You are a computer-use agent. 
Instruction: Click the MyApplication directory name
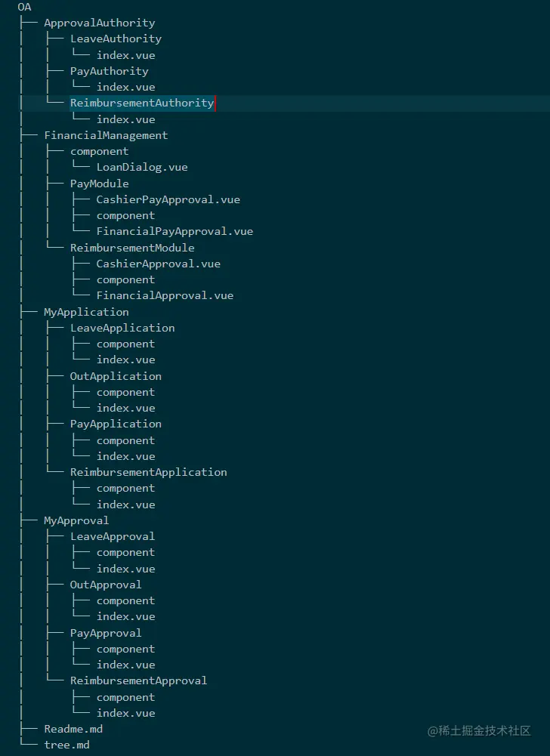click(86, 312)
